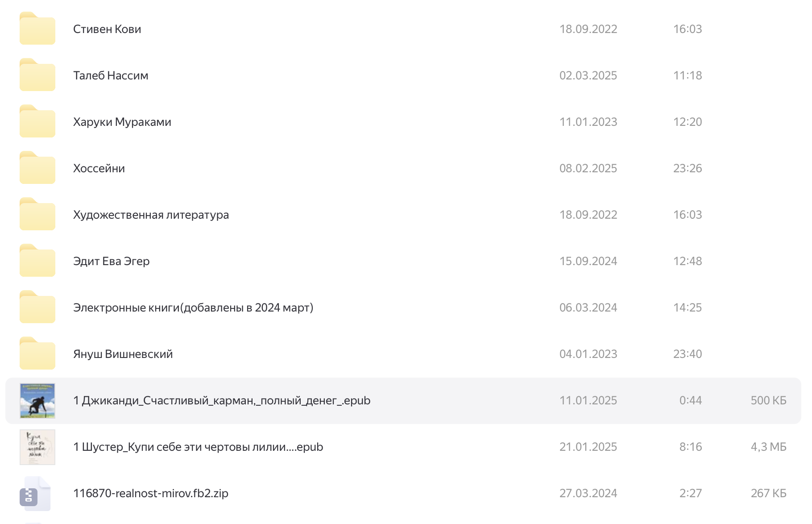Select the Харуки Мураками folder name
The image size is (812, 524).
(122, 122)
